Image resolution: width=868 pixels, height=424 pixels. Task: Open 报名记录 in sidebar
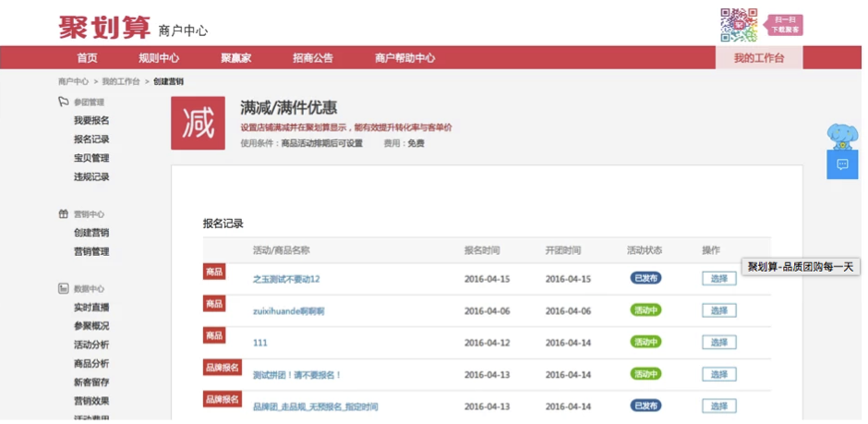click(91, 139)
